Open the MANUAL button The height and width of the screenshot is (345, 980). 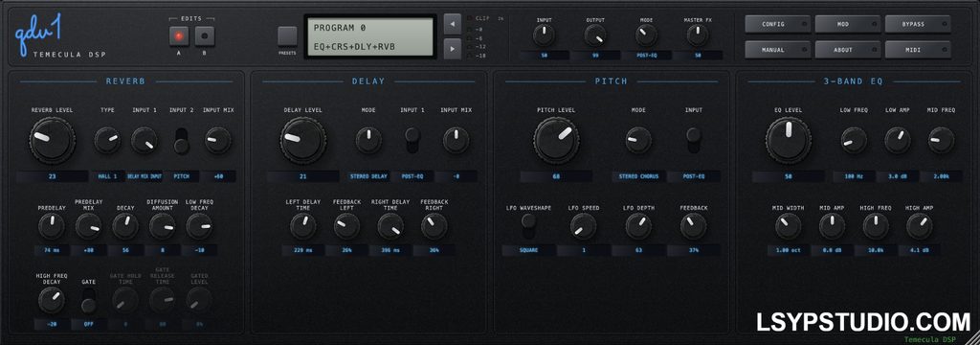(777, 50)
